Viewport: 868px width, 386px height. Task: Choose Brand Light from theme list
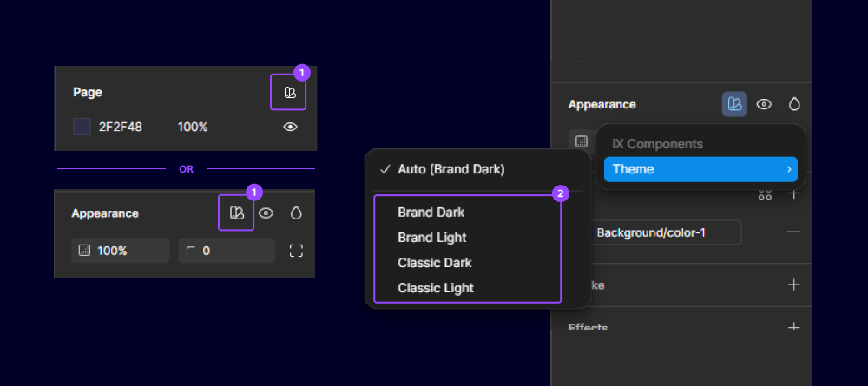pos(431,237)
